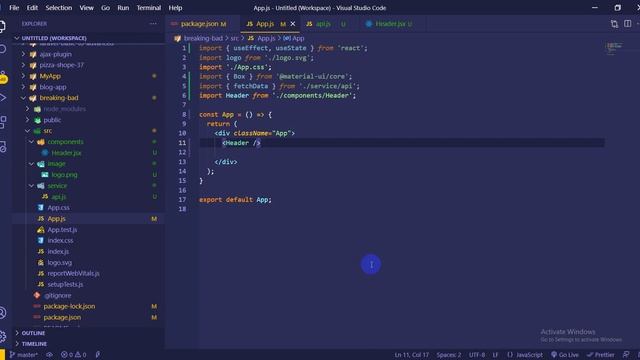Open the Search view in activity bar
Image resolution: width=640 pixels, height=360 pixels.
click(x=3, y=49)
